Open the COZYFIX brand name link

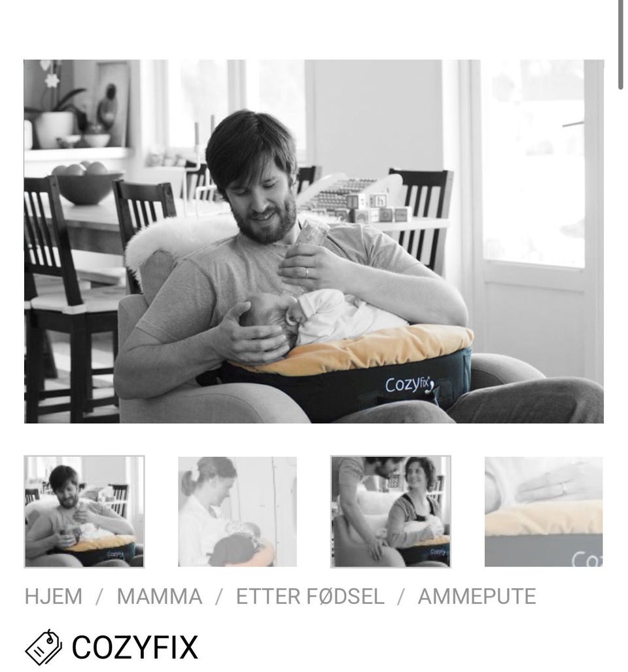[135, 647]
